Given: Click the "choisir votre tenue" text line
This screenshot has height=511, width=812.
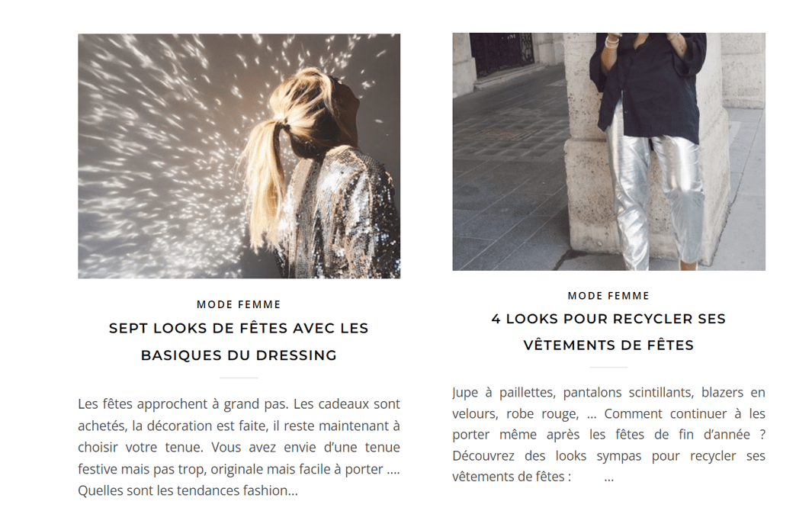Looking at the screenshot, I should (239, 447).
